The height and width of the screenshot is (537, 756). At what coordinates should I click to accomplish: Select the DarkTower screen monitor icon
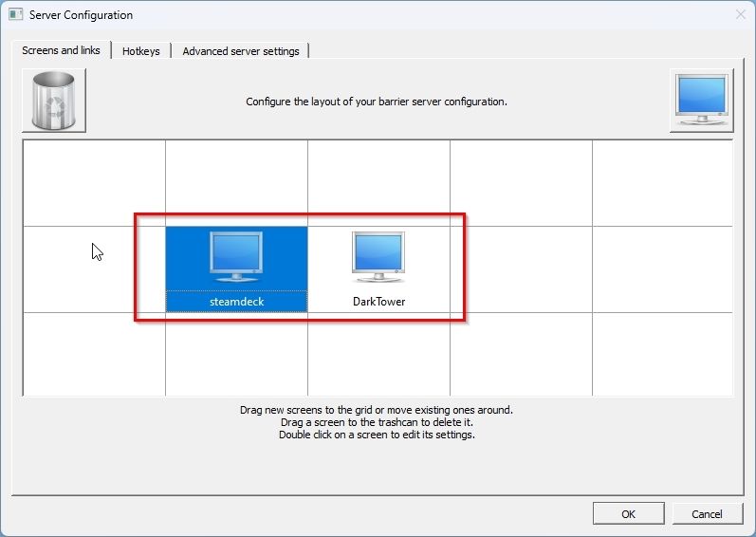(x=378, y=257)
